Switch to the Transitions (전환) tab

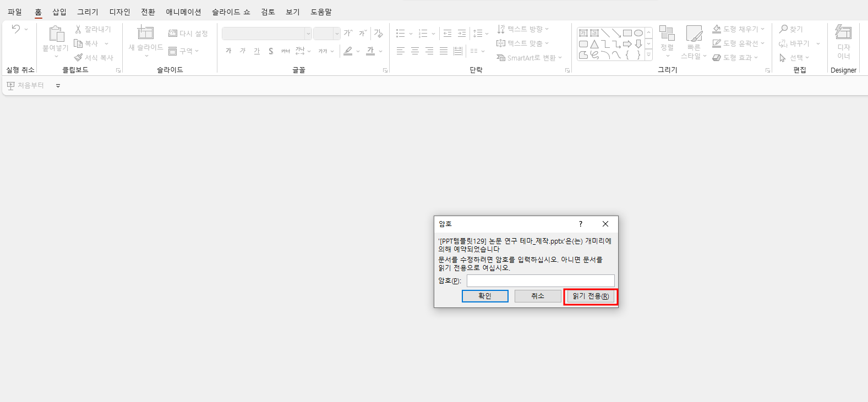pyautogui.click(x=148, y=12)
